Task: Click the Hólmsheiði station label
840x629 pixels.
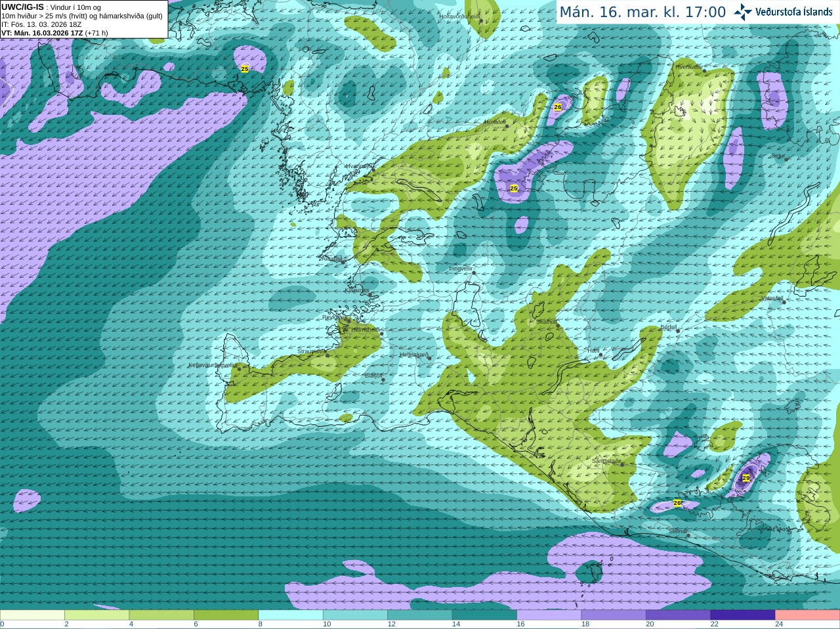Action: [x=366, y=330]
